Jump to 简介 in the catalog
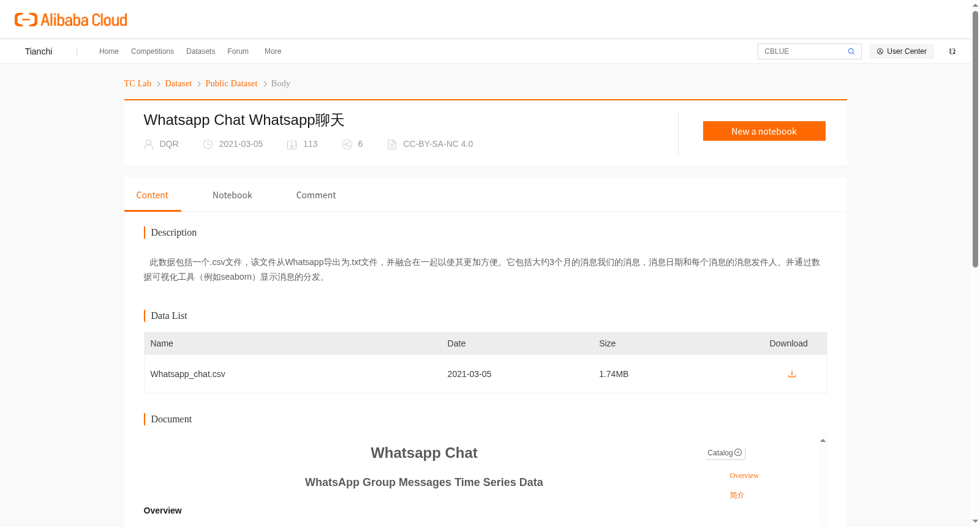Screen dimensions: 980x527 tap(737, 495)
